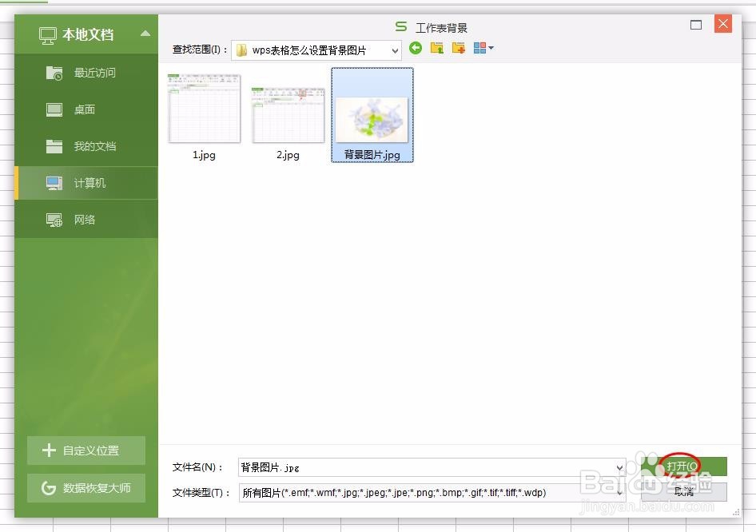This screenshot has height=532, width=756.
Task: Go back using the green back arrow
Action: (x=416, y=48)
